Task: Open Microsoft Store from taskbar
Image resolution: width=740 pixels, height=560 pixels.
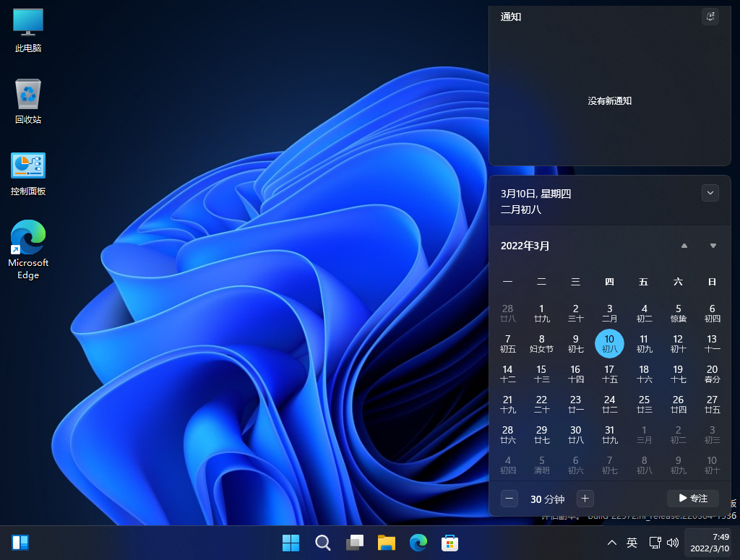Action: (449, 542)
